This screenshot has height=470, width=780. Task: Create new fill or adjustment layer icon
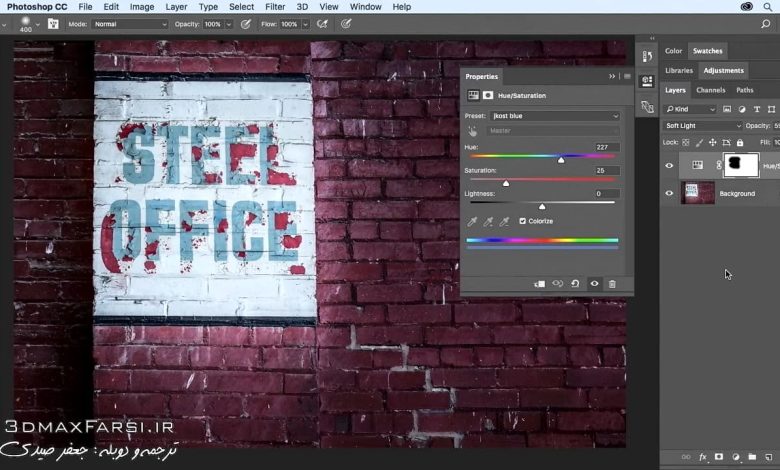point(736,457)
